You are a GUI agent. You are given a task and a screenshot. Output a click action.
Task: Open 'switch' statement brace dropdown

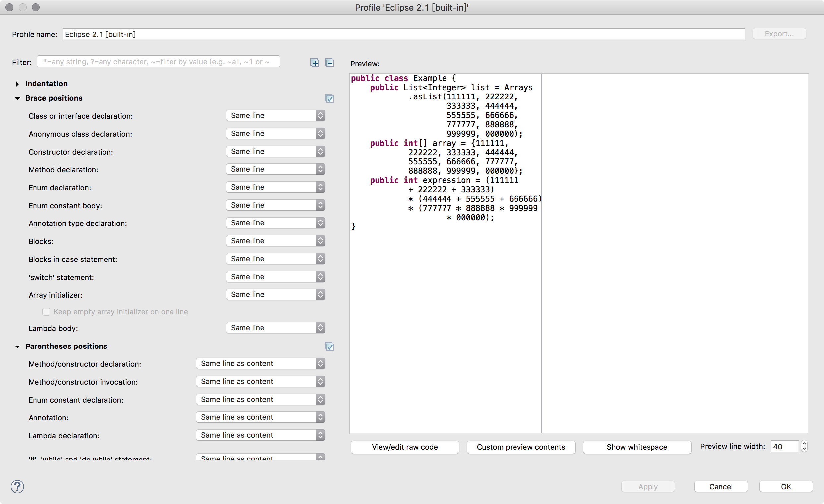(x=276, y=277)
